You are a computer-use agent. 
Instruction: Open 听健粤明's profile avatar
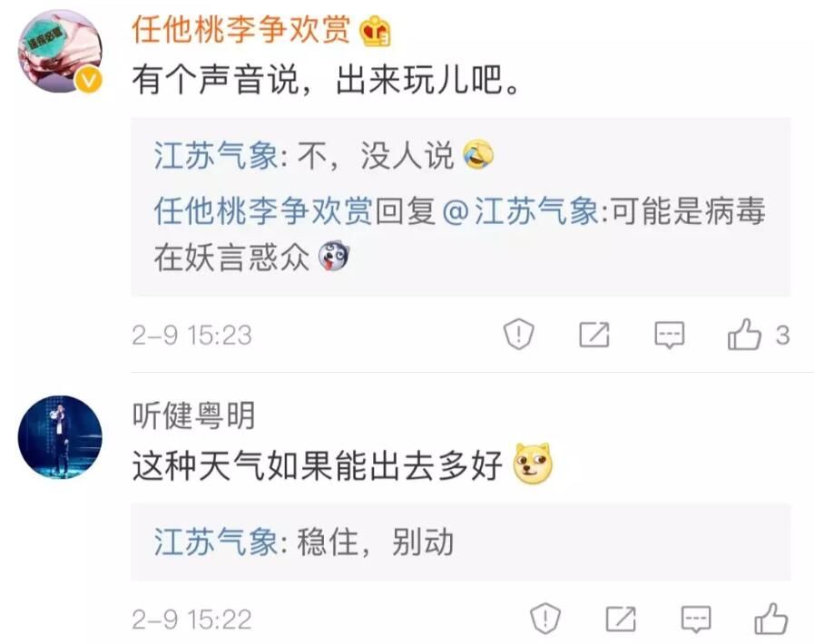[x=60, y=437]
